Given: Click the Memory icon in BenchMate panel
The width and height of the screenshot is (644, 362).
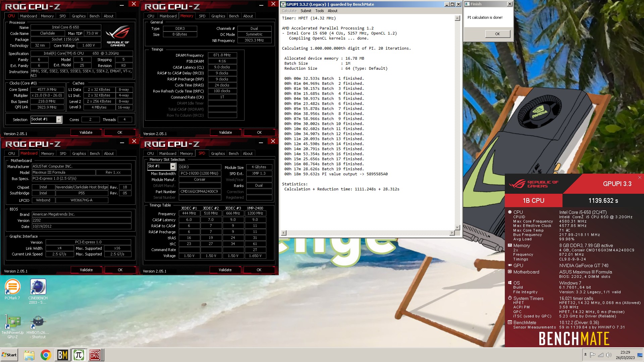Looking at the screenshot, I should 510,245.
